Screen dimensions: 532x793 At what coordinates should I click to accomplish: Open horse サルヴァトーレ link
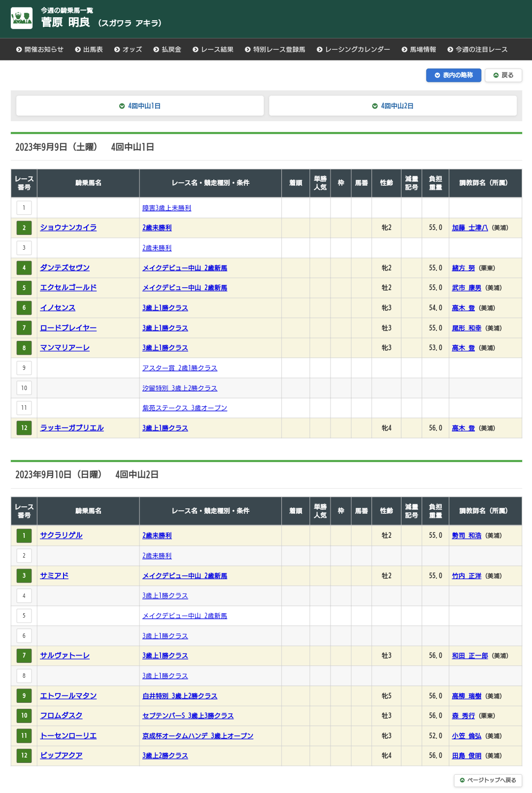click(x=65, y=656)
